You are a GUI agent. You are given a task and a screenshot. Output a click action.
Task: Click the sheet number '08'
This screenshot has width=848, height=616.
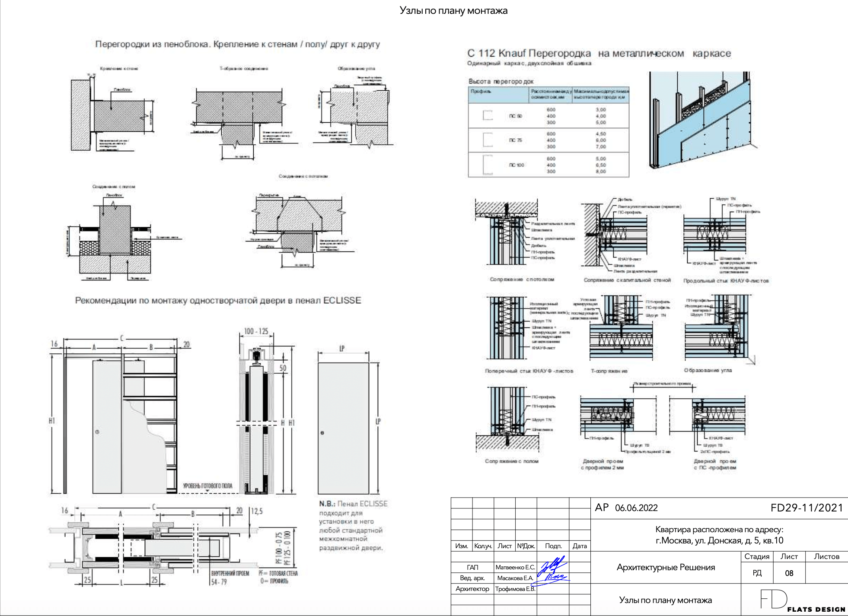pyautogui.click(x=789, y=573)
